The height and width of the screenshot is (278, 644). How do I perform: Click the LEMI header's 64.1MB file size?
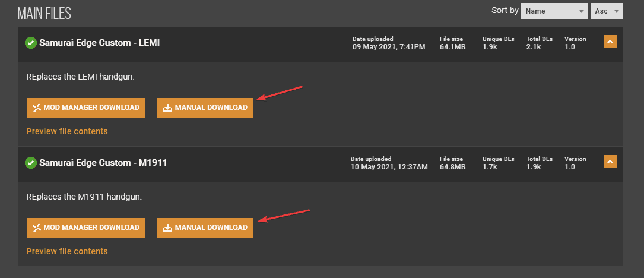(452, 47)
